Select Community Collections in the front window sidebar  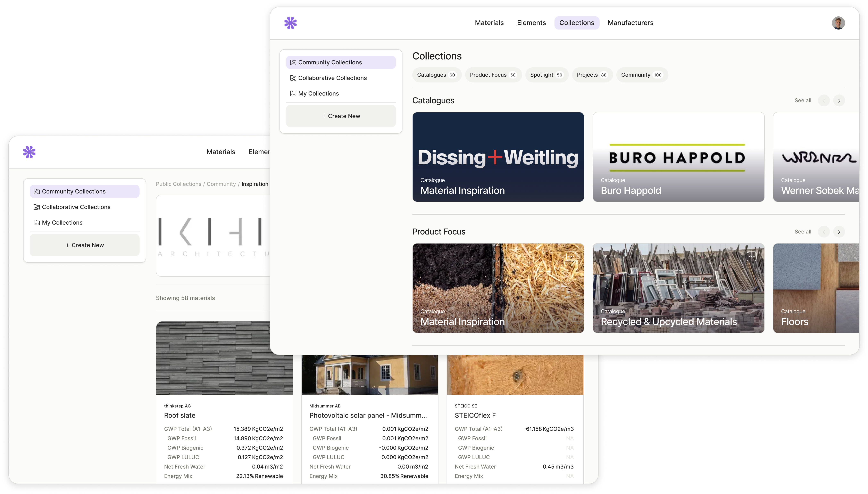pyautogui.click(x=341, y=63)
